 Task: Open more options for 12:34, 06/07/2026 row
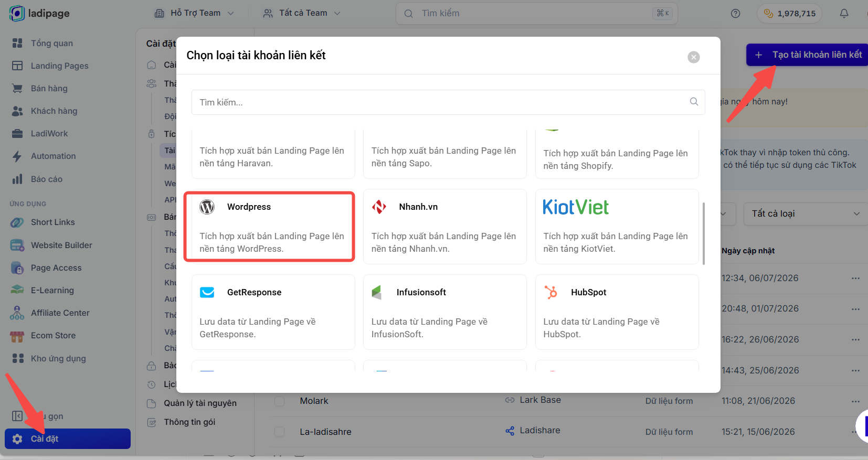855,278
